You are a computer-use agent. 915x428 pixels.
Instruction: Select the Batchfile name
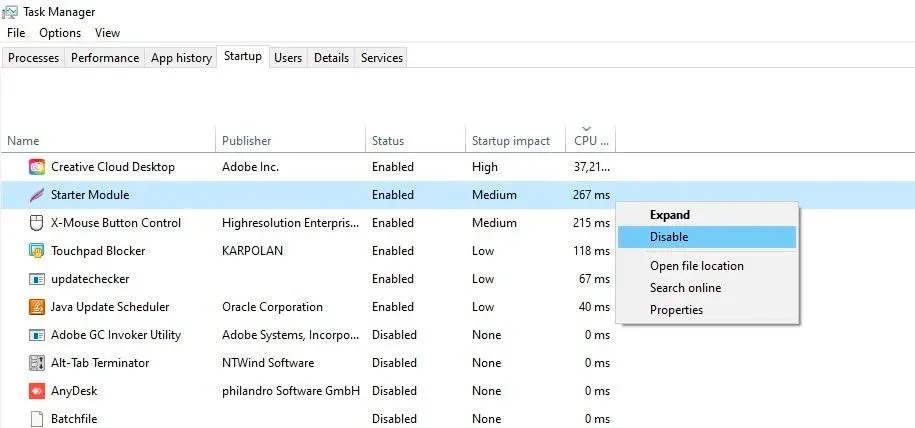point(74,419)
